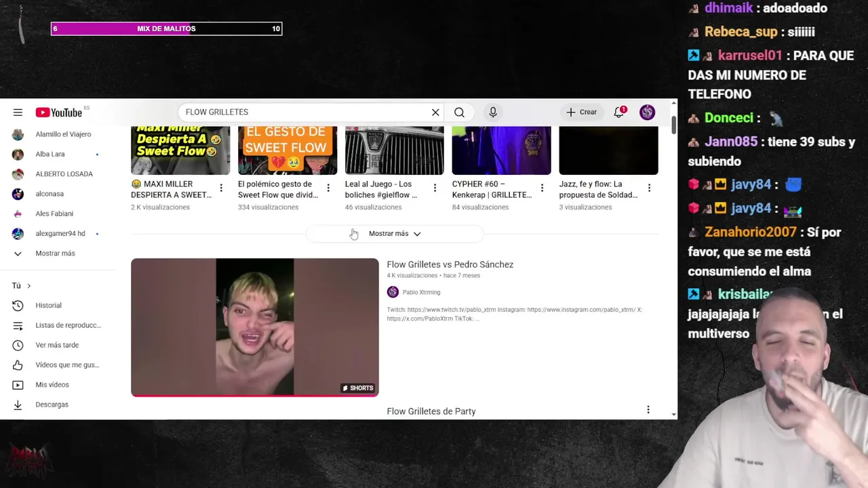
Task: Click the Mis vídeos play icon
Action: coord(18,385)
